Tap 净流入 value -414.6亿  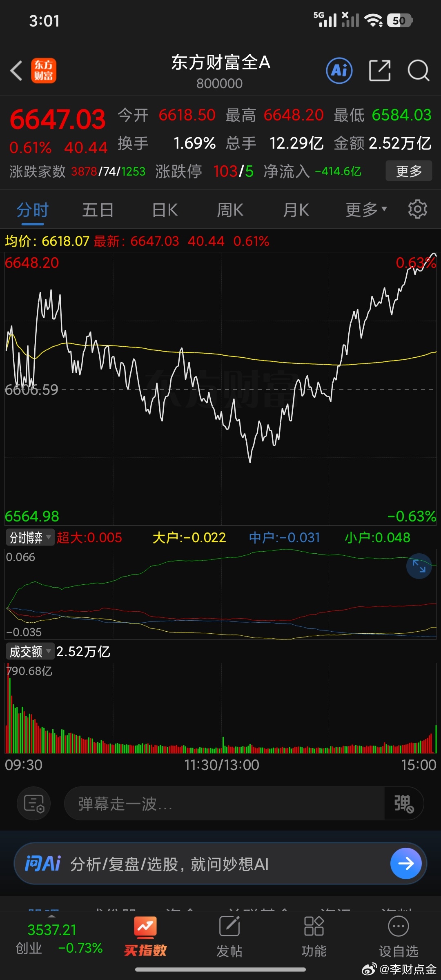(338, 171)
